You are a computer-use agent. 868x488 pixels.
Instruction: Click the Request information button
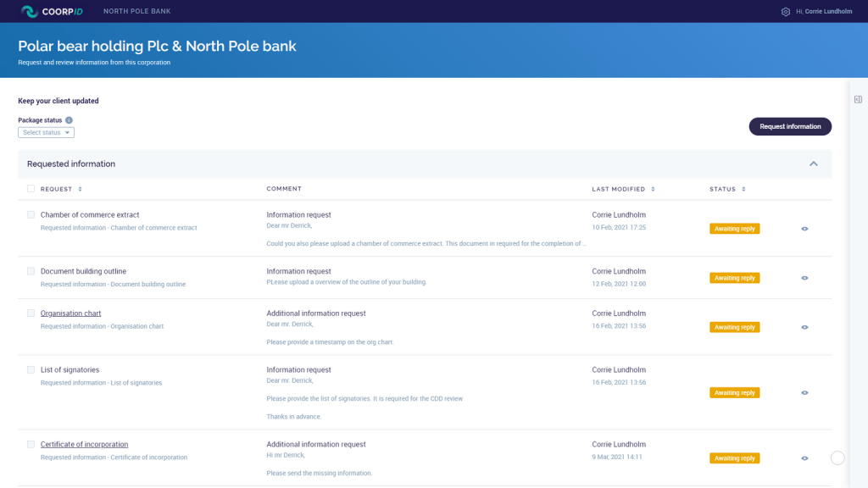(790, 126)
